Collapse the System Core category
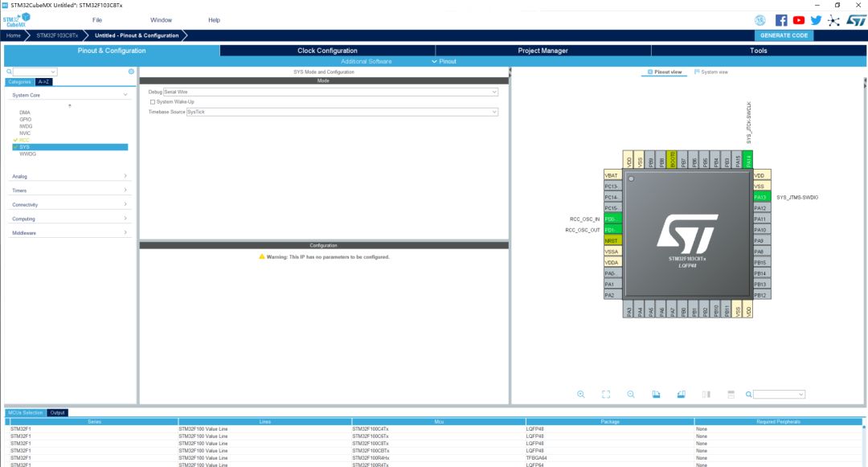The height and width of the screenshot is (467, 868). click(x=125, y=95)
